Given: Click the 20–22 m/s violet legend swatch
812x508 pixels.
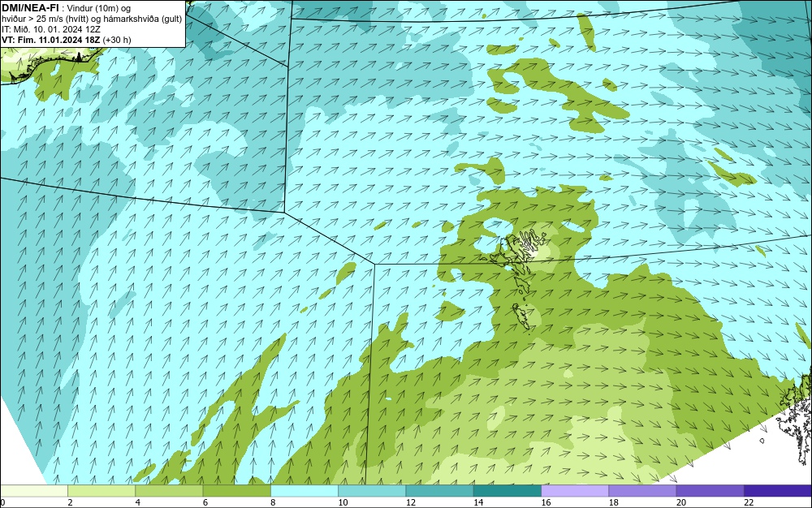Looking at the screenshot, I should tap(710, 491).
